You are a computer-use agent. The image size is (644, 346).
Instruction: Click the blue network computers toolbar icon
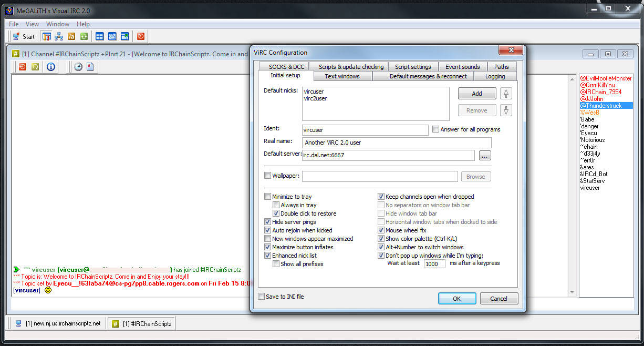pos(59,36)
